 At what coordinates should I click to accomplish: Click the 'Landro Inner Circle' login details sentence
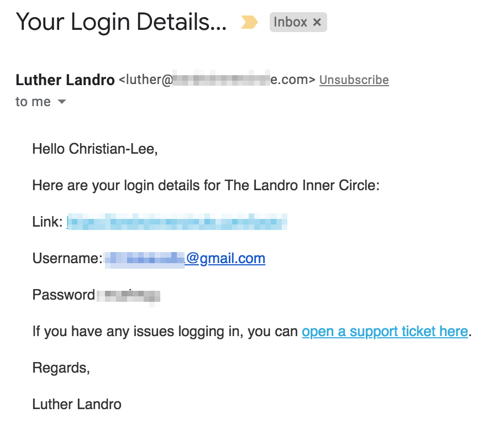tap(206, 186)
